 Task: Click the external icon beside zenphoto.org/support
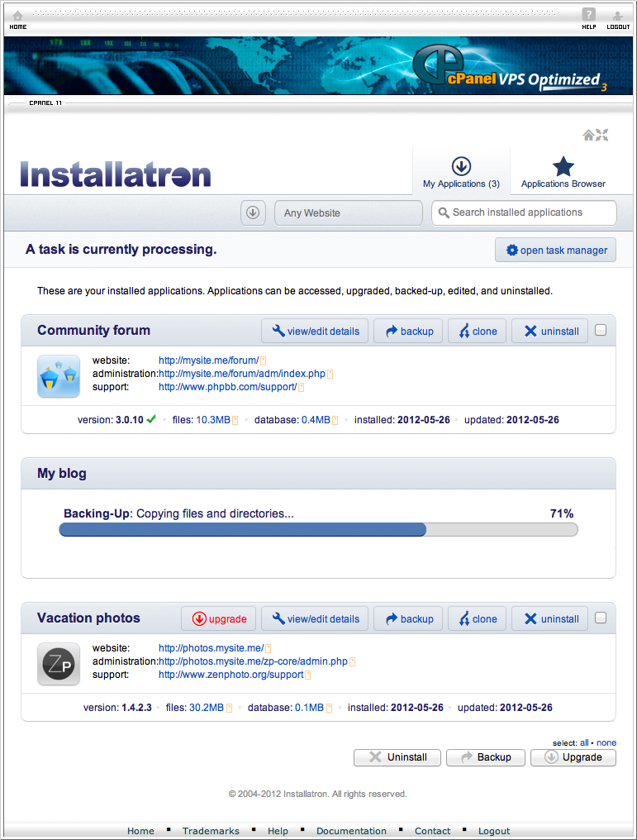click(308, 675)
